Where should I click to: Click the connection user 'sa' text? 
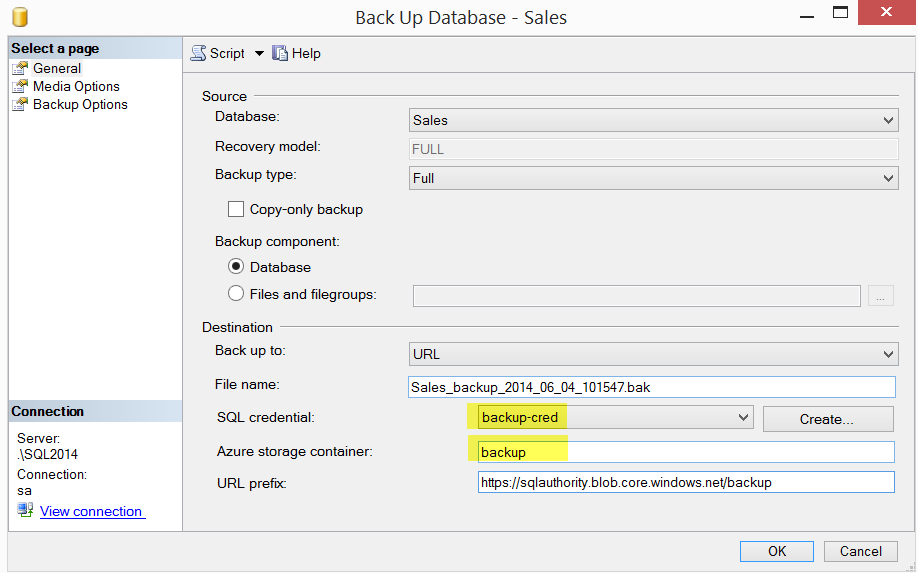pos(25,490)
